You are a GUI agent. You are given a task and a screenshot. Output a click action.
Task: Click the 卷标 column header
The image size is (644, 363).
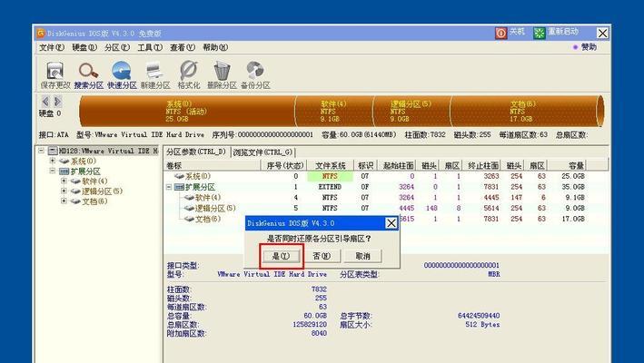click(x=213, y=165)
